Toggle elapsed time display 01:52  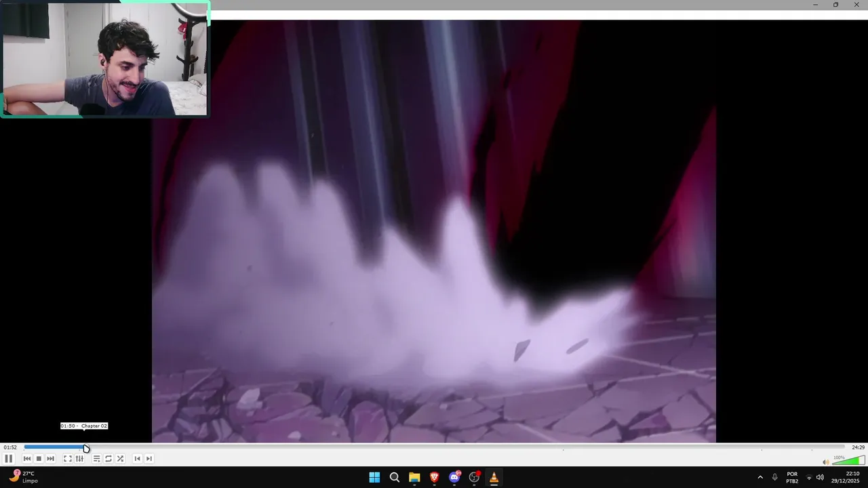10,447
